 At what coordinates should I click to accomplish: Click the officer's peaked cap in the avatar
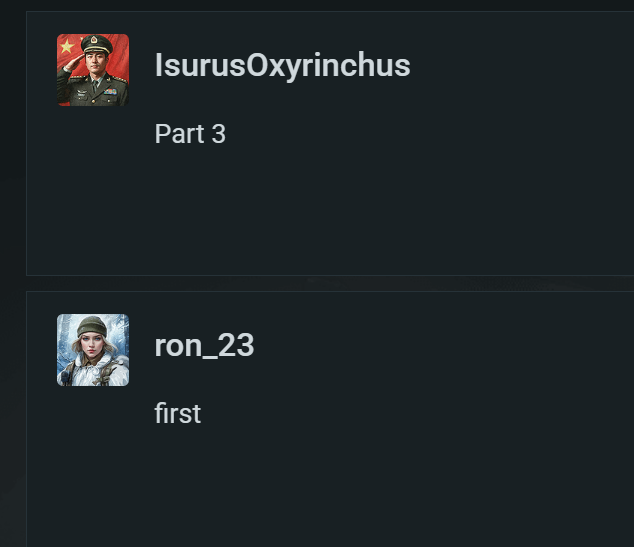pos(96,44)
